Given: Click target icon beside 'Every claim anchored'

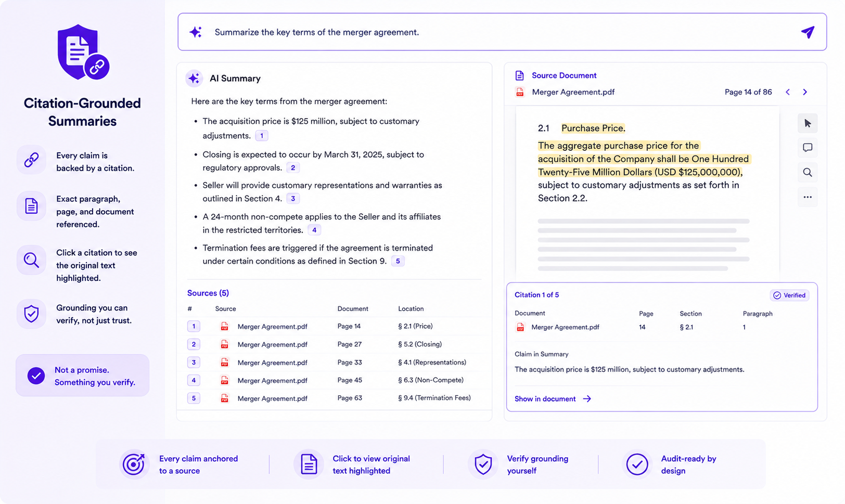Looking at the screenshot, I should pos(134,464).
